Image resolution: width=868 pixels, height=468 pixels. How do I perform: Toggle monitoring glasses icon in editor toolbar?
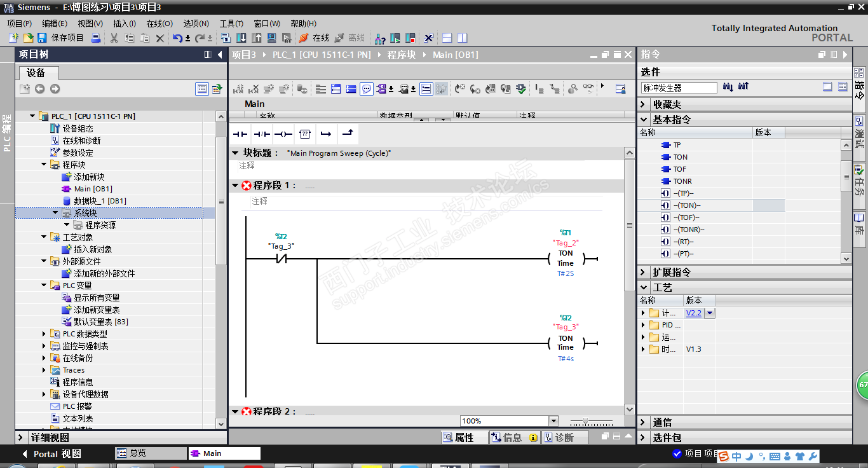pos(588,89)
